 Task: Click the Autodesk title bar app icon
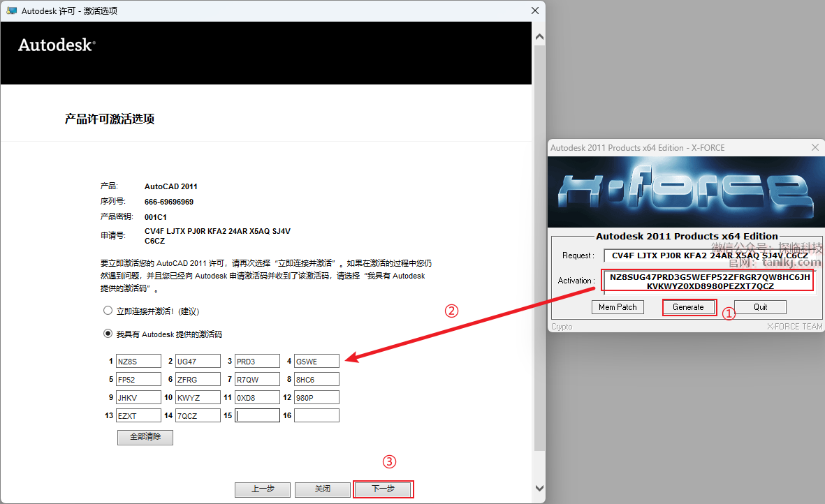point(12,10)
